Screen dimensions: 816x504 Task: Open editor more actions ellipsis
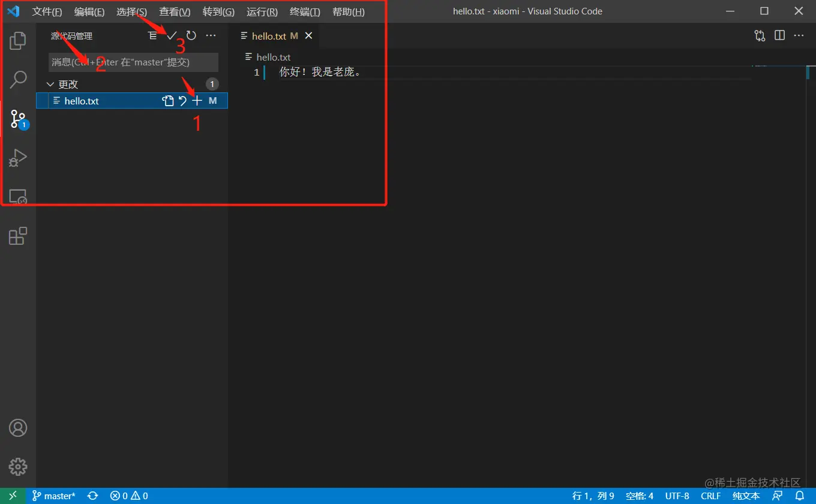[799, 36]
